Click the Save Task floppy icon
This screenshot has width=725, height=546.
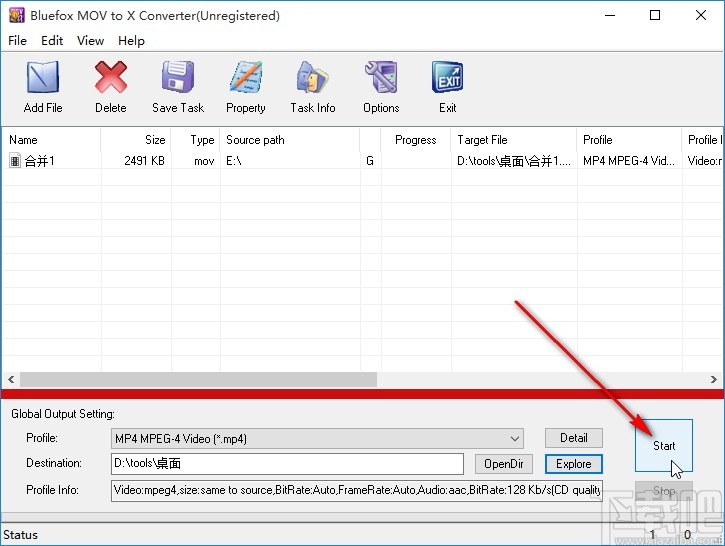[178, 77]
